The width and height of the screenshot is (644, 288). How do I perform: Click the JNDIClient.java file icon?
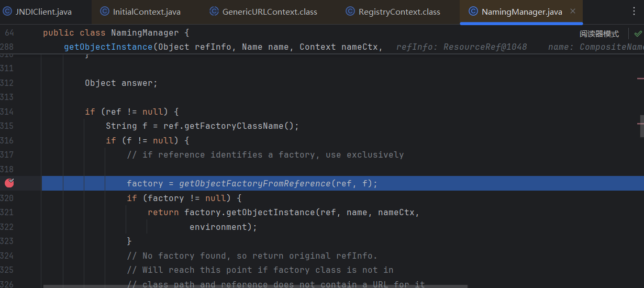tap(7, 12)
